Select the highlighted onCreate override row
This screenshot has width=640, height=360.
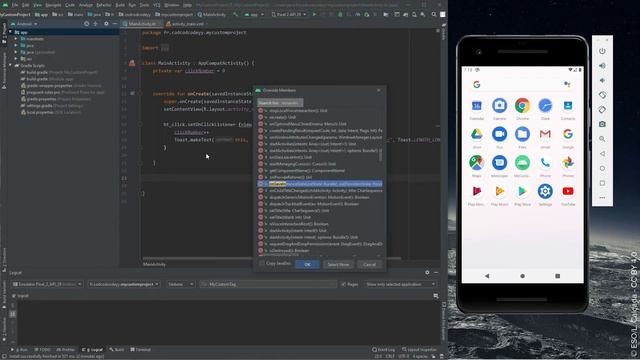coord(320,184)
